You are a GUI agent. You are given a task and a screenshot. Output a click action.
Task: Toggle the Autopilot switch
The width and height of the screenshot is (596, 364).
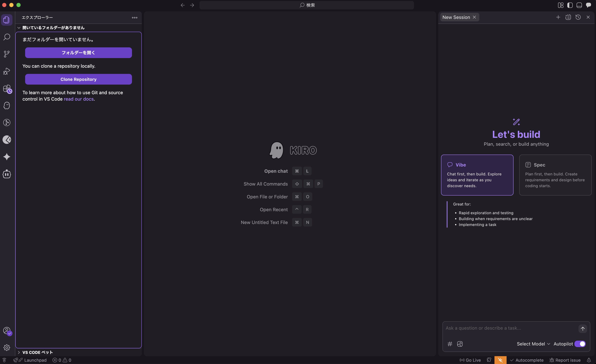(580, 344)
